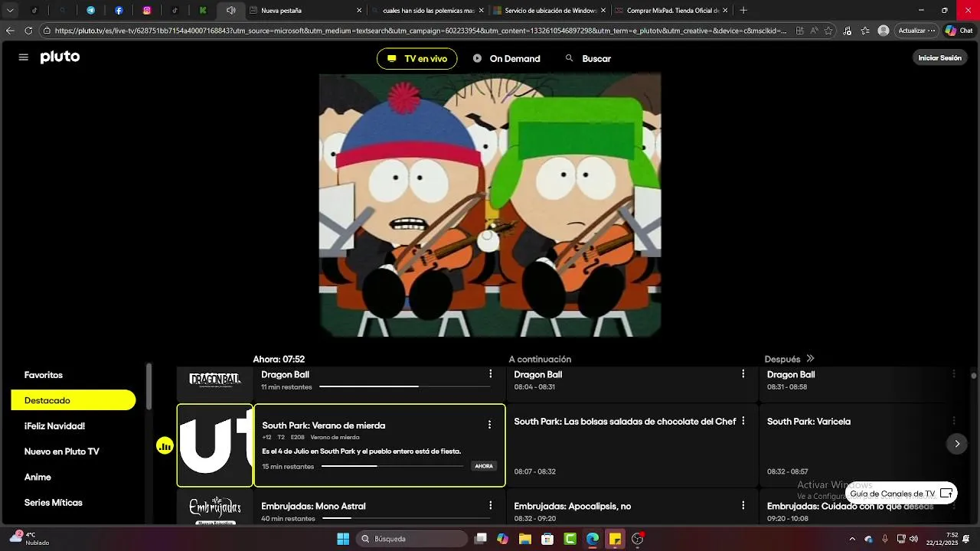Click the yellow now-playing equalizer icon

(x=165, y=445)
